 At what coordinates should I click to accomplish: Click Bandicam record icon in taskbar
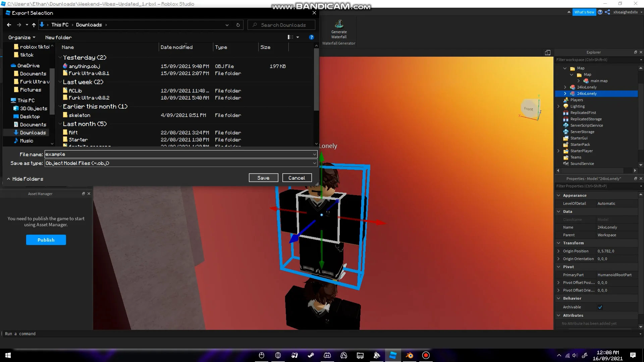[426, 355]
